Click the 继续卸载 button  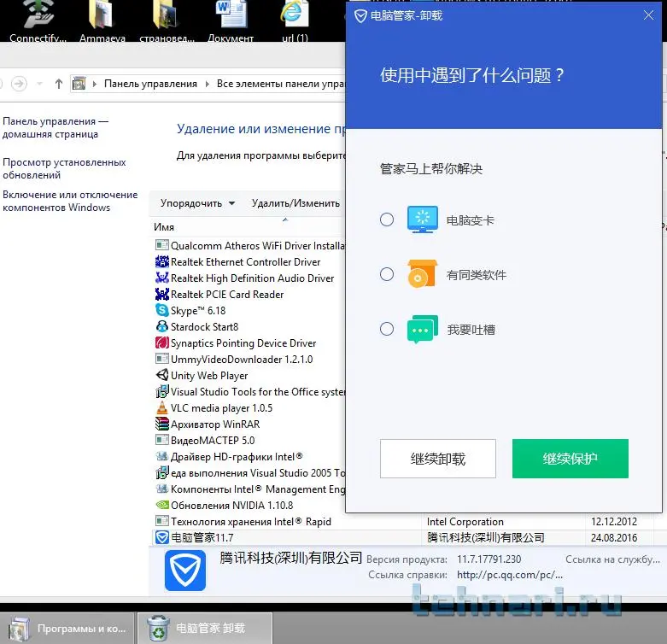coord(438,459)
